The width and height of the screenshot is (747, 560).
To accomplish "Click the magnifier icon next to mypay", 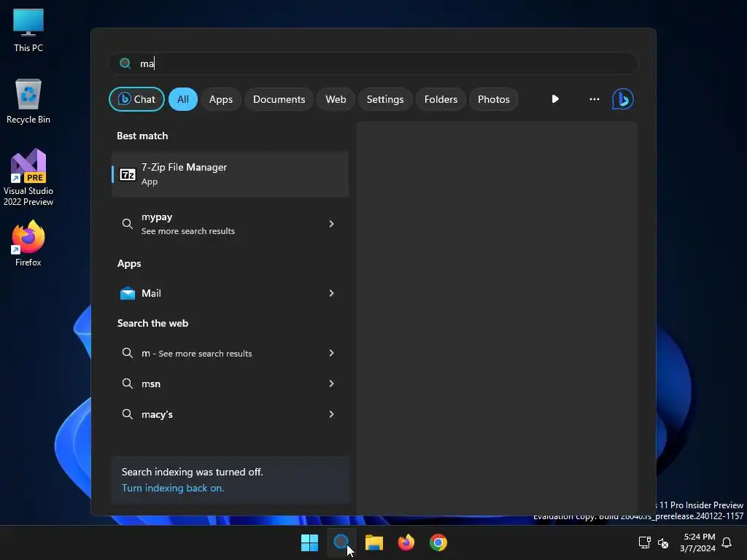I will coord(127,224).
